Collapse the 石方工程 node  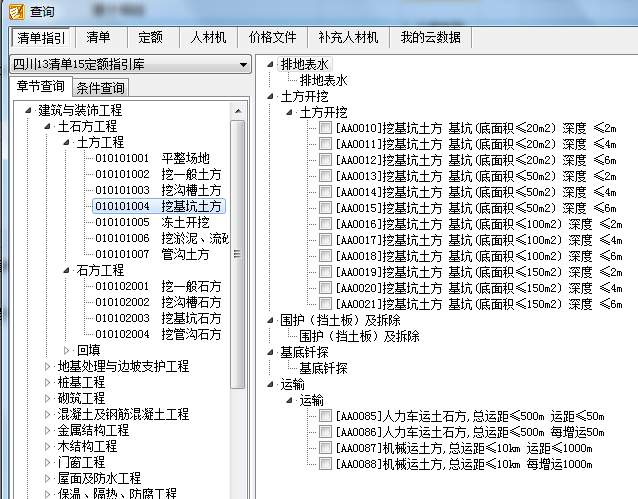coord(66,270)
